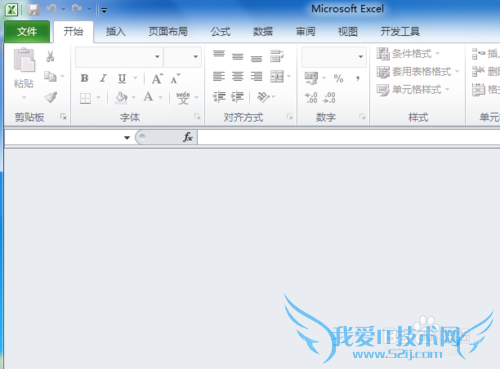Switch to the 开始 (Home) tab

point(73,32)
